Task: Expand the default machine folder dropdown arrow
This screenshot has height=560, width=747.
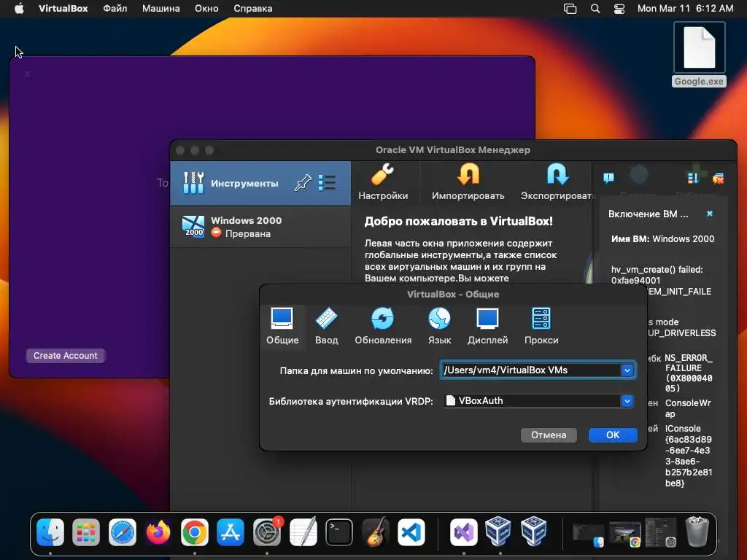Action: point(627,370)
